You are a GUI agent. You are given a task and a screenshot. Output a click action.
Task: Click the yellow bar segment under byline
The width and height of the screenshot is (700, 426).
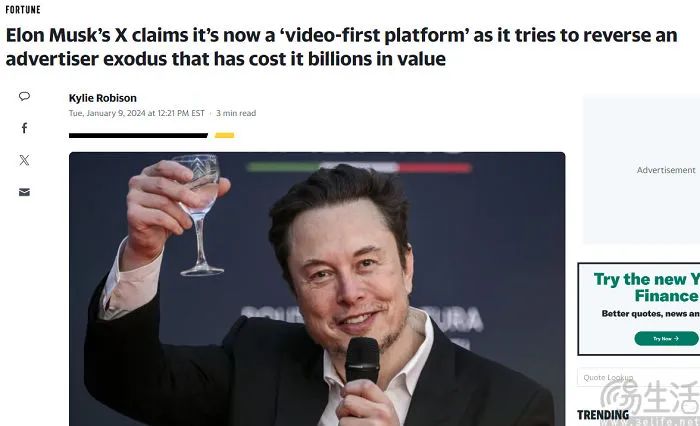[225, 135]
